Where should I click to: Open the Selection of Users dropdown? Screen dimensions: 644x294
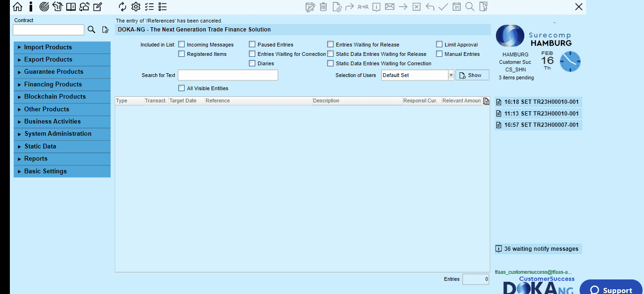[418, 75]
